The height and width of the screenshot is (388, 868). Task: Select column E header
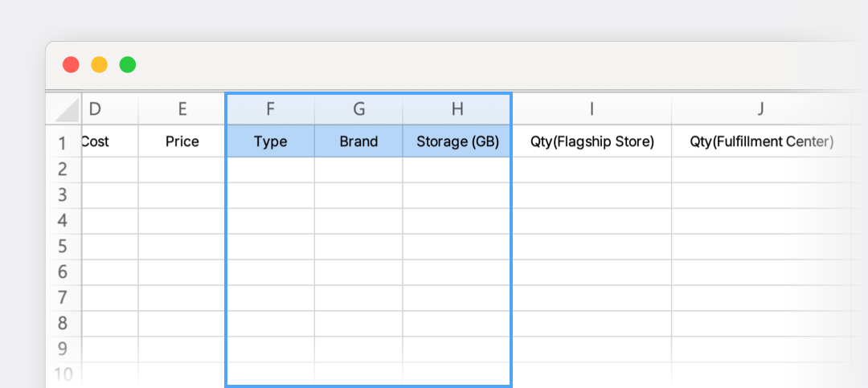(x=182, y=109)
